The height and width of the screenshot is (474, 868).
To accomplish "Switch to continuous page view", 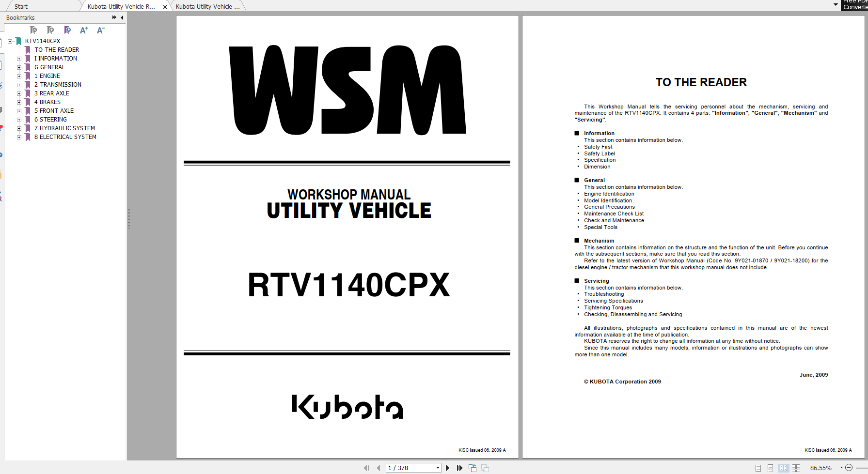I will [770, 468].
